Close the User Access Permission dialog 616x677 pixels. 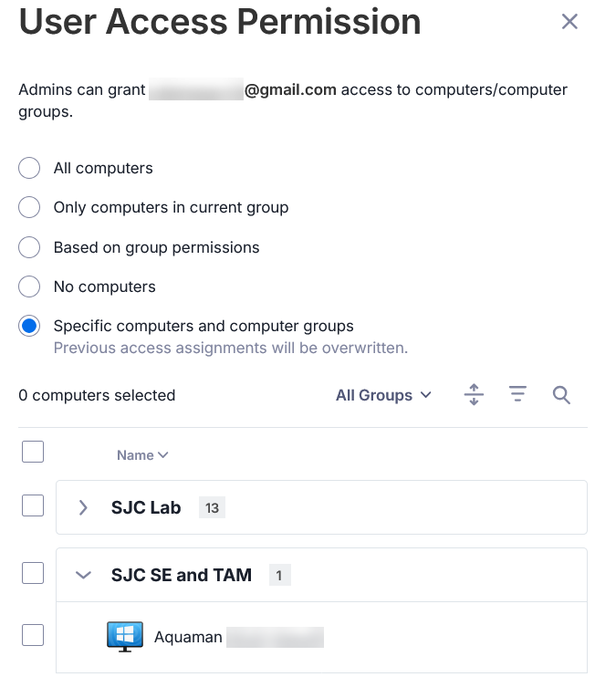569,21
